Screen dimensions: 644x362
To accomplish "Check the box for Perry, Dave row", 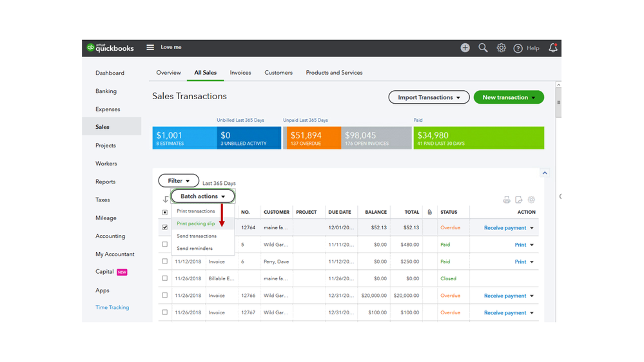I will 164,261.
